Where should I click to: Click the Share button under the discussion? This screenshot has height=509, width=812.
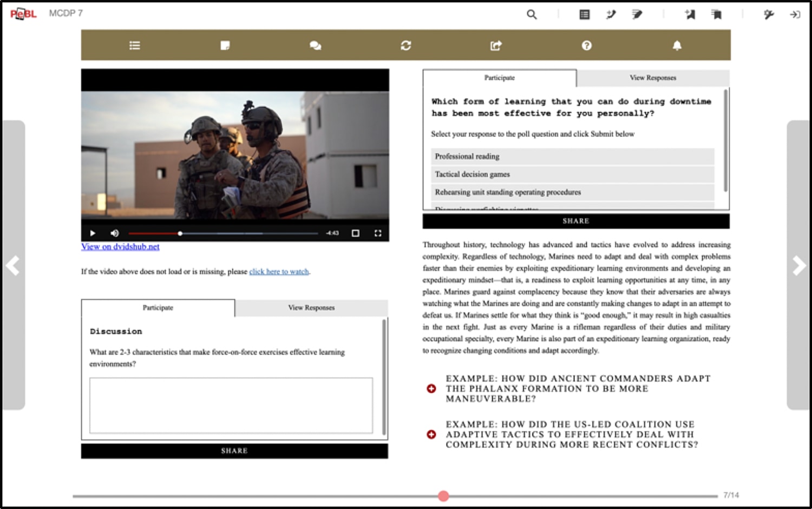pos(234,451)
